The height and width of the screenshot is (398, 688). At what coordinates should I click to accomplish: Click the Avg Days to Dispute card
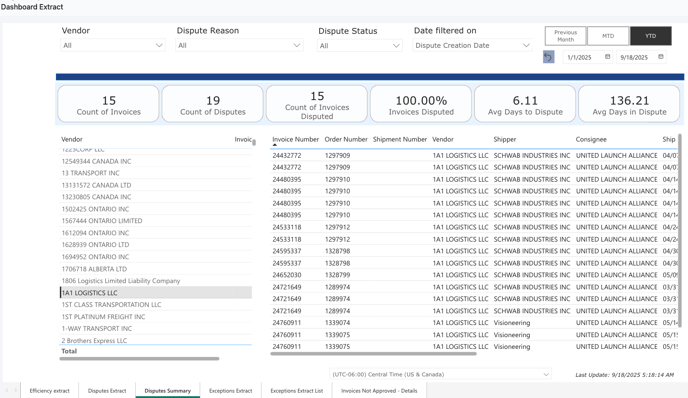point(525,104)
